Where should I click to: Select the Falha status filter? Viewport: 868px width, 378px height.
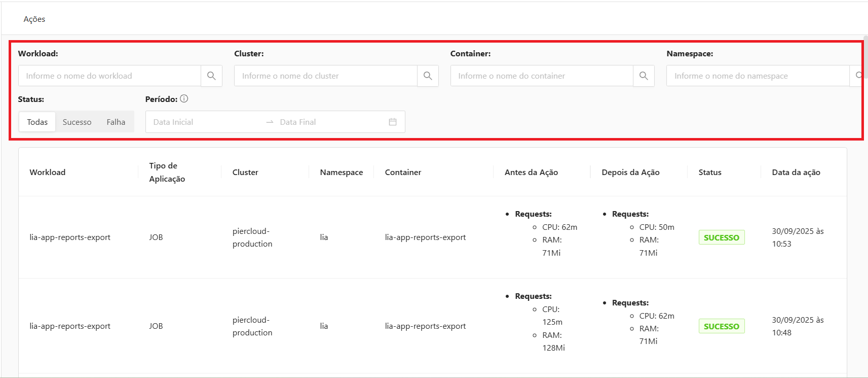click(116, 122)
